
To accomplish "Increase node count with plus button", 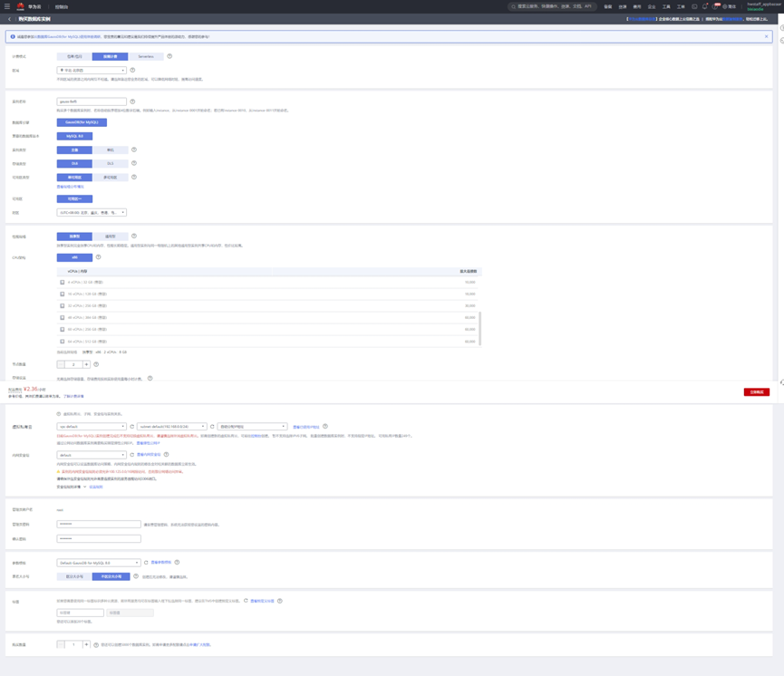I will [x=86, y=364].
